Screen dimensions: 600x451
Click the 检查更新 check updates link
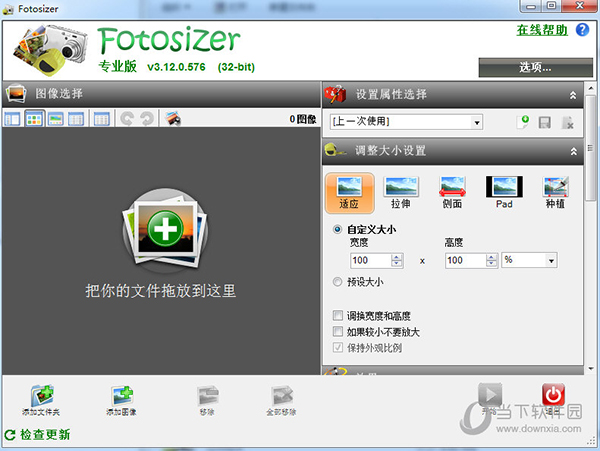coord(38,435)
